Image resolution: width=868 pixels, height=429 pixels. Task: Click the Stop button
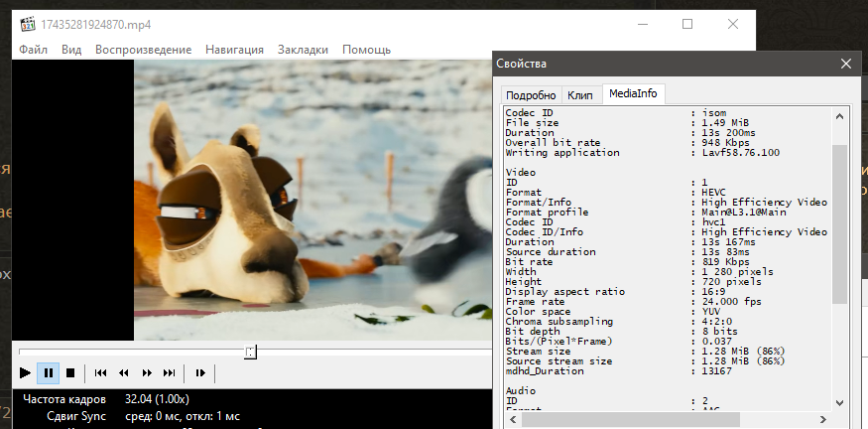[x=70, y=373]
